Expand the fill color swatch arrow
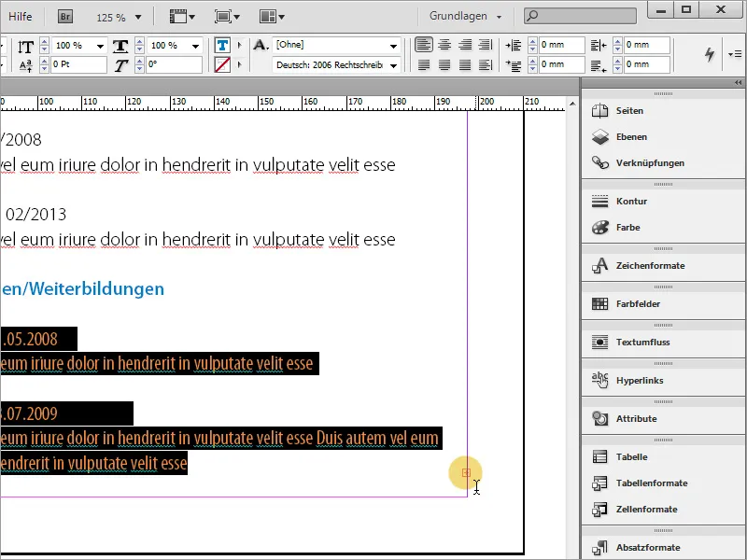This screenshot has width=747, height=560. coord(240,45)
